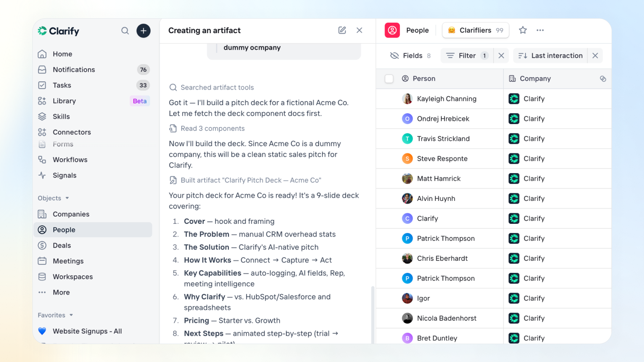Open Alvin Huynh's person record

436,199
